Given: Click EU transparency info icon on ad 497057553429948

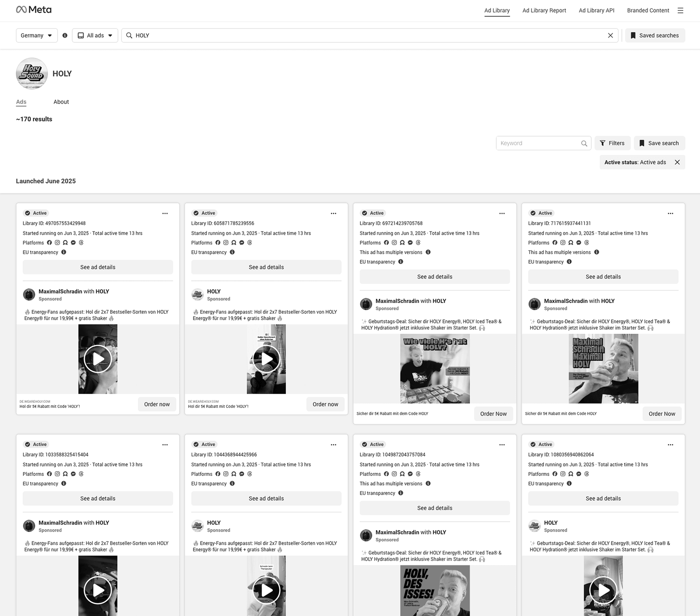Looking at the screenshot, I should point(64,252).
